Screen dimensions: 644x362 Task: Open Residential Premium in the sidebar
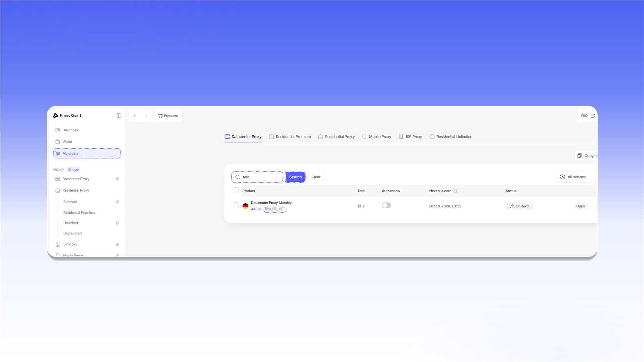click(79, 213)
